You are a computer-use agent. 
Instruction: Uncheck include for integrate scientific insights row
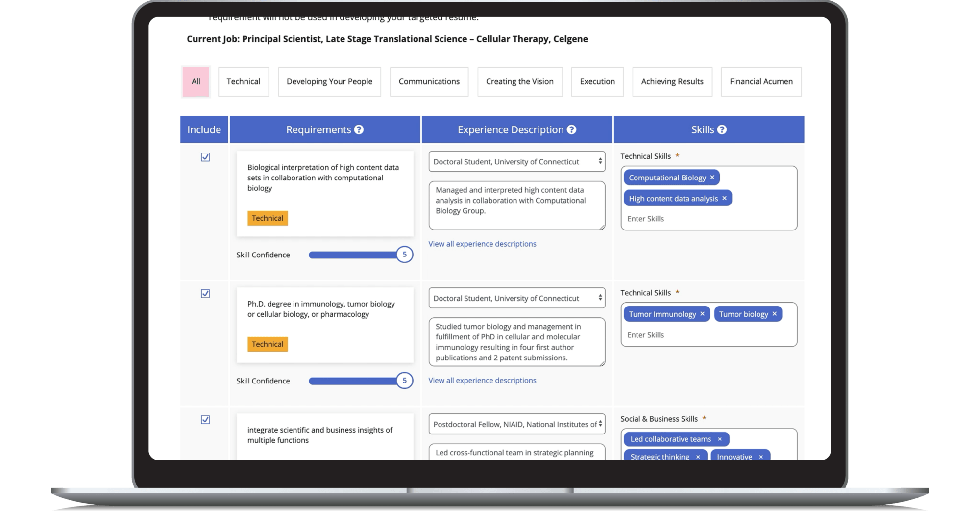[x=205, y=420]
